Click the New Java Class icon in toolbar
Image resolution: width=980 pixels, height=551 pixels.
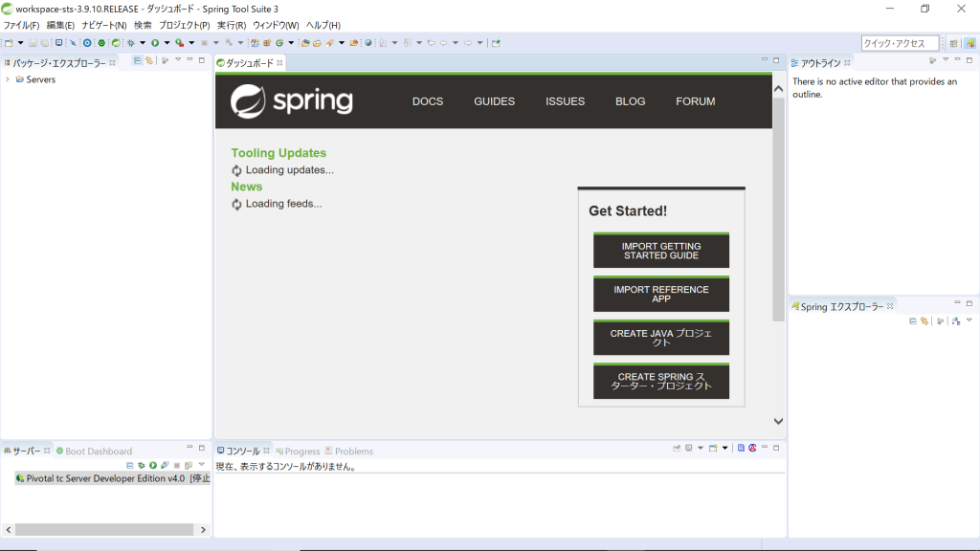pyautogui.click(x=279, y=43)
